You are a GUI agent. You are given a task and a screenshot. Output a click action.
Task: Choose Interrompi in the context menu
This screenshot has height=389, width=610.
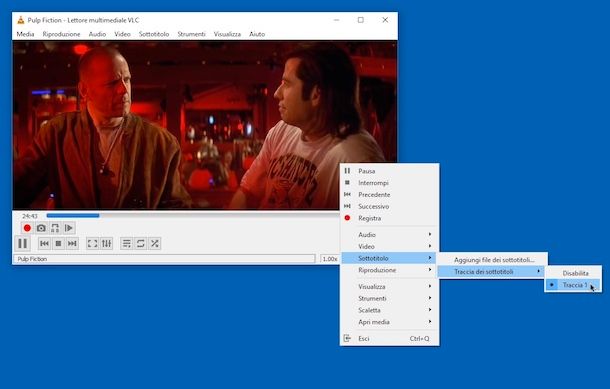tap(389, 183)
